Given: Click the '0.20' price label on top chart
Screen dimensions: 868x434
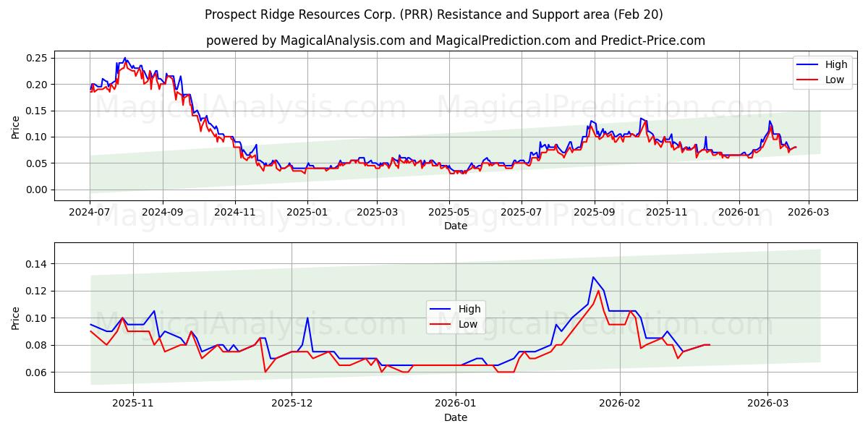Looking at the screenshot, I should point(38,85).
